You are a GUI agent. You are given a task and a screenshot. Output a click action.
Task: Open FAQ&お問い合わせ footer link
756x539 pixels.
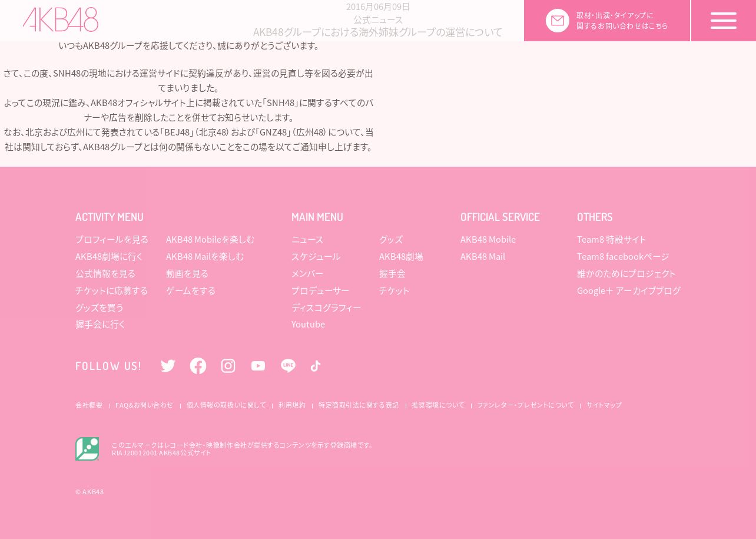(144, 405)
